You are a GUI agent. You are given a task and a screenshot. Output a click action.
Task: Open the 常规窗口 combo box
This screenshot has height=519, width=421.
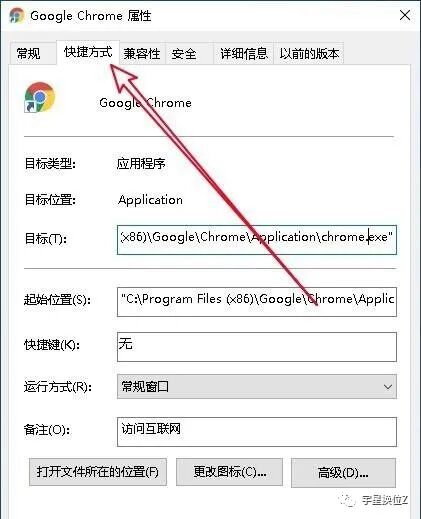(x=257, y=387)
